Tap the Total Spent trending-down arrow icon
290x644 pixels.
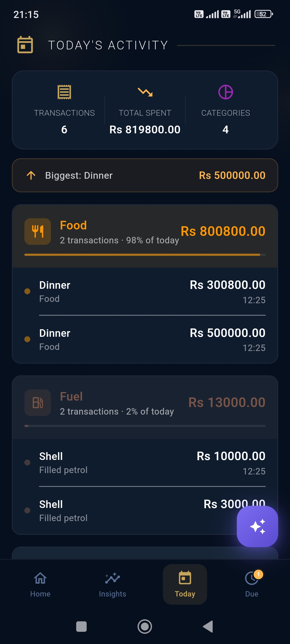[x=145, y=92]
